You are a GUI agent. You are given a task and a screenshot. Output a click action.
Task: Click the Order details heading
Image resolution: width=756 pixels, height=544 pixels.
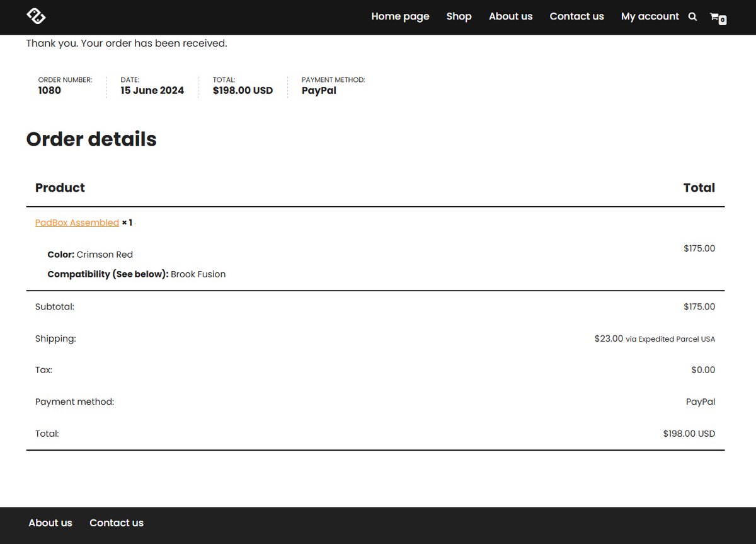[91, 139]
